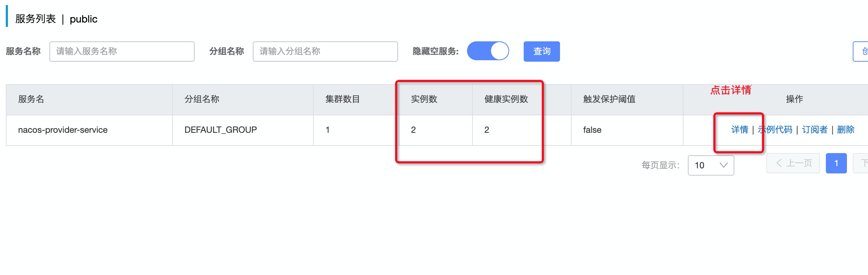This screenshot has width=868, height=275.
Task: Open 详情 for nacos-provider-service
Action: coord(739,130)
